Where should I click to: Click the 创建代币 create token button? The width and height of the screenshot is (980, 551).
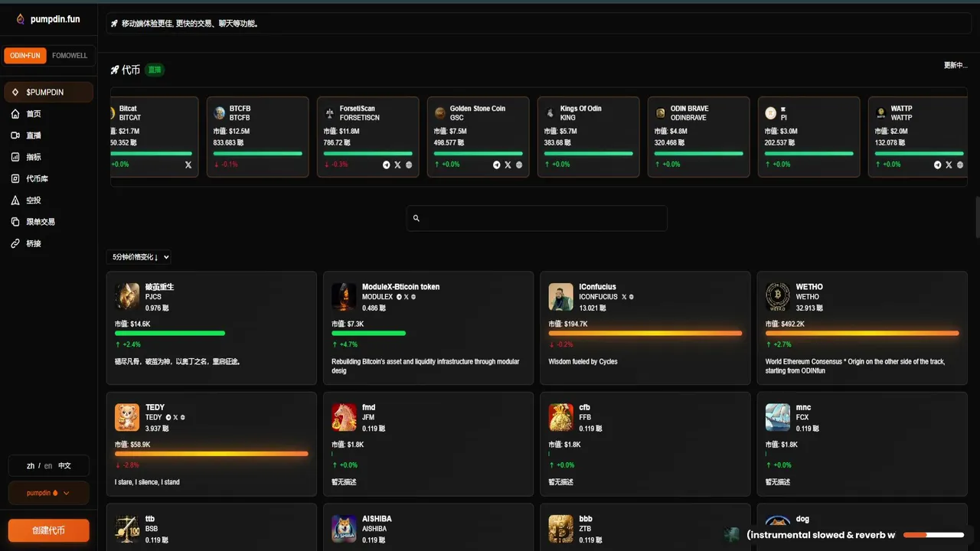point(49,530)
